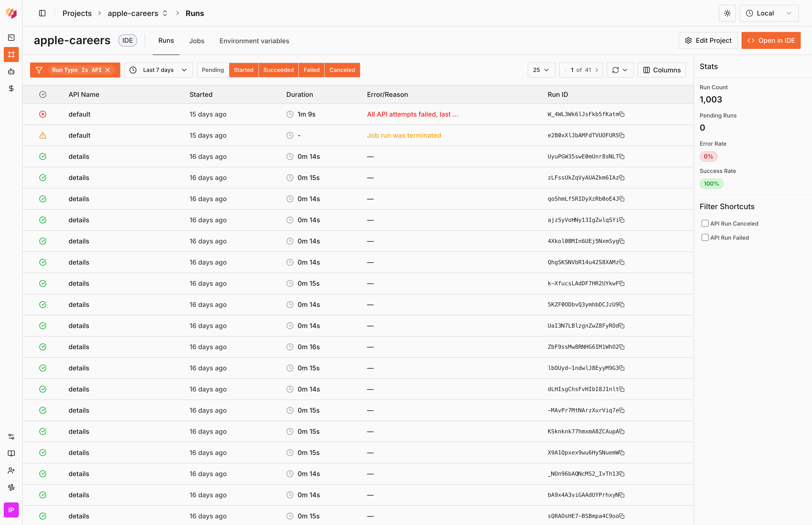Click the invite user icon in the sidebar

click(11, 470)
